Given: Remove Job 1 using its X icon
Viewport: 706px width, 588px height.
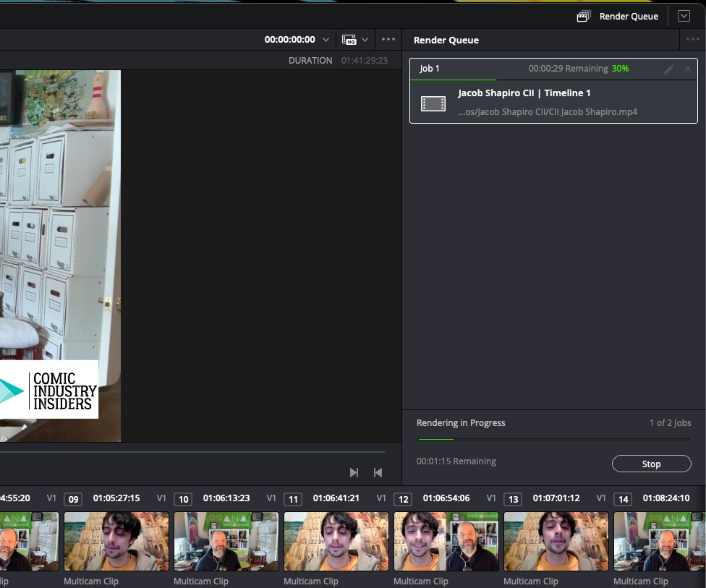Looking at the screenshot, I should pos(687,69).
